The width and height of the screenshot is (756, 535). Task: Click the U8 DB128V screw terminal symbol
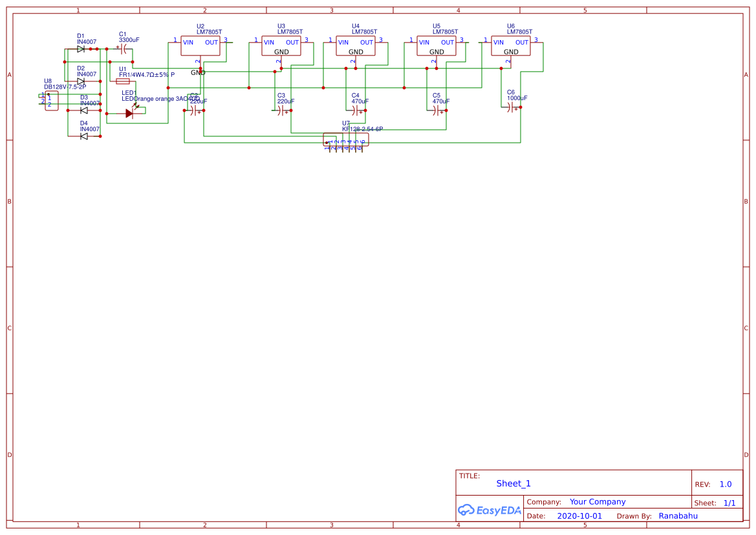point(50,100)
